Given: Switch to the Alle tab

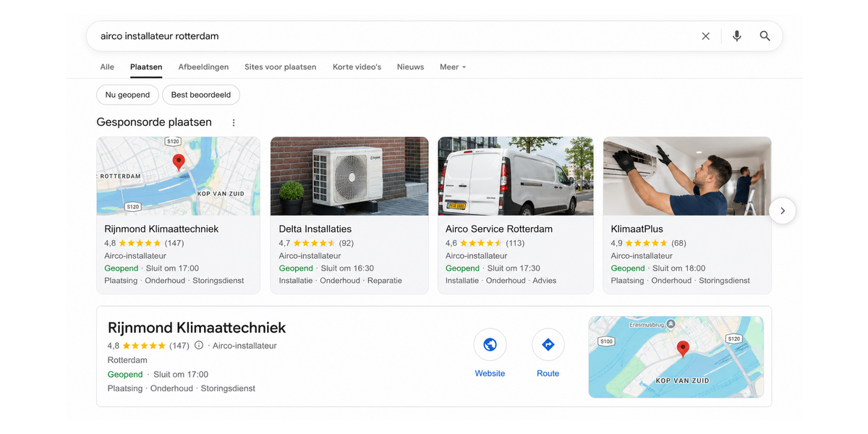Looking at the screenshot, I should (x=107, y=67).
